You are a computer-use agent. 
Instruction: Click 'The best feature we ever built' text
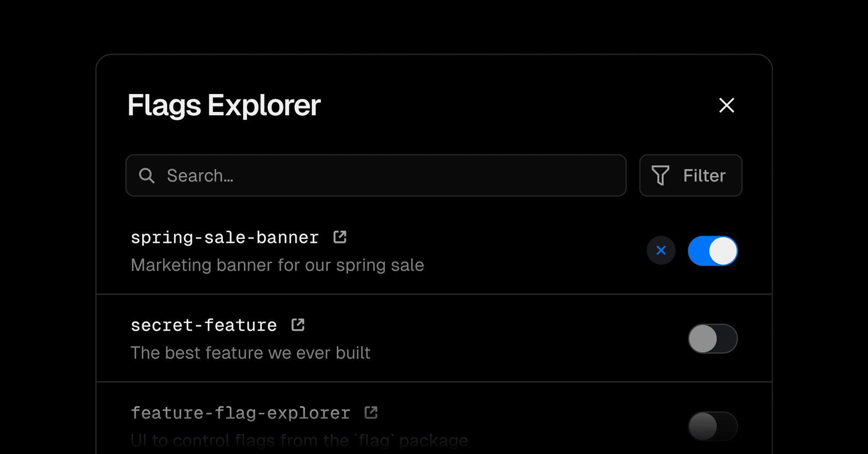[250, 353]
